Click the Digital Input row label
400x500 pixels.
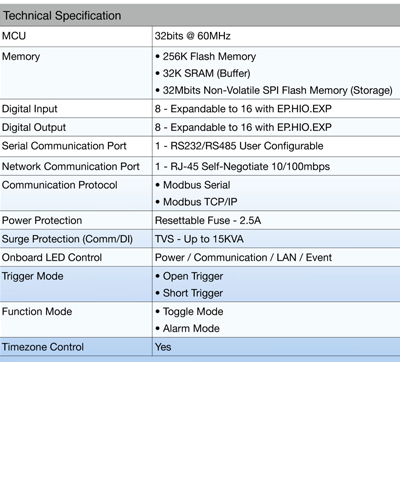tap(30, 109)
